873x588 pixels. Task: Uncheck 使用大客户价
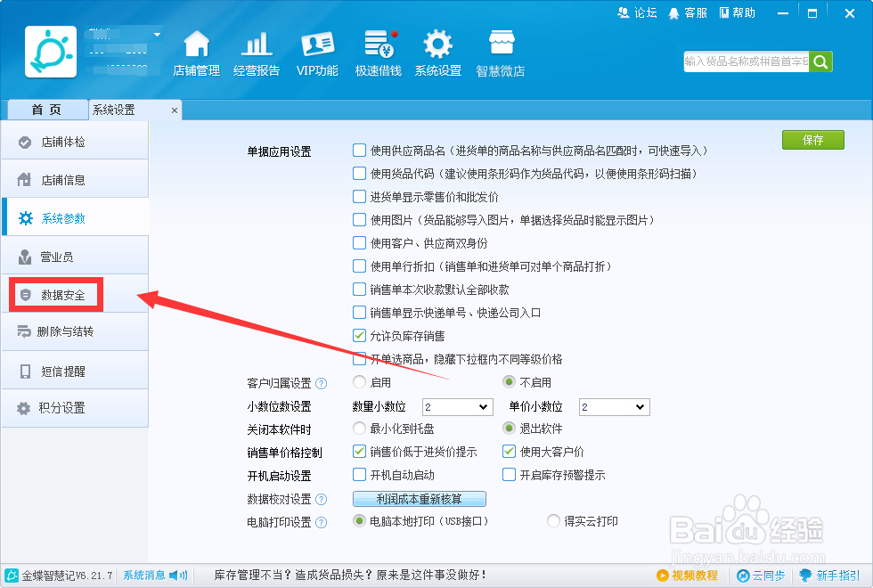tap(509, 452)
